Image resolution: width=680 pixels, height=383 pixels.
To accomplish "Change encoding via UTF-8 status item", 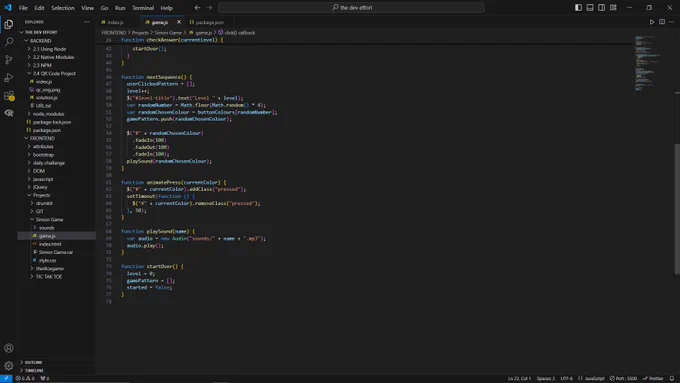I will pos(566,379).
